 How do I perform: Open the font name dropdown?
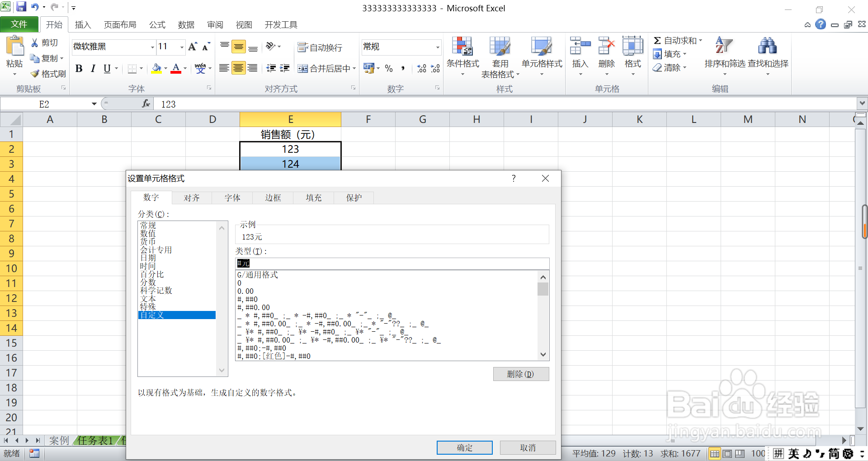coord(152,47)
